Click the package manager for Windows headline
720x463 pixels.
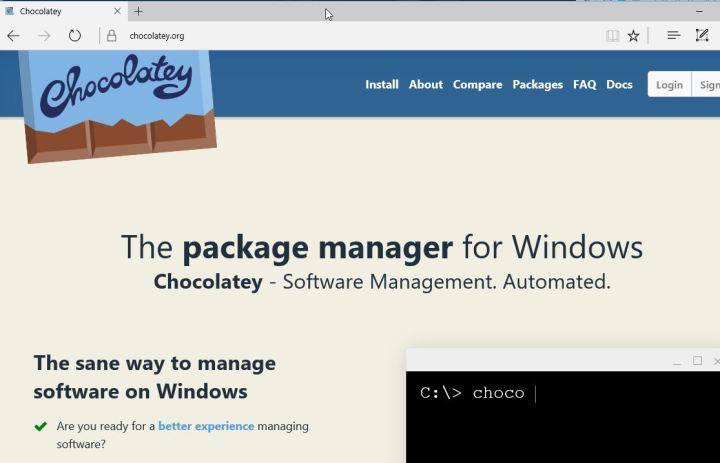click(382, 248)
